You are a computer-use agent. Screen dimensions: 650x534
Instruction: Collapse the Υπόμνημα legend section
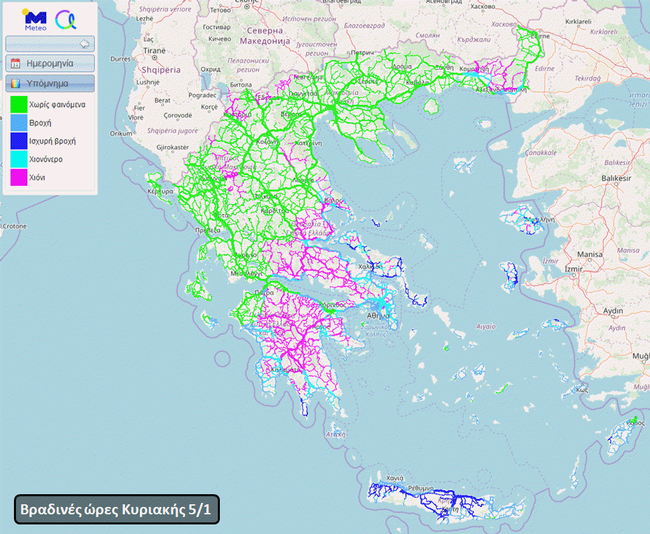click(x=50, y=83)
